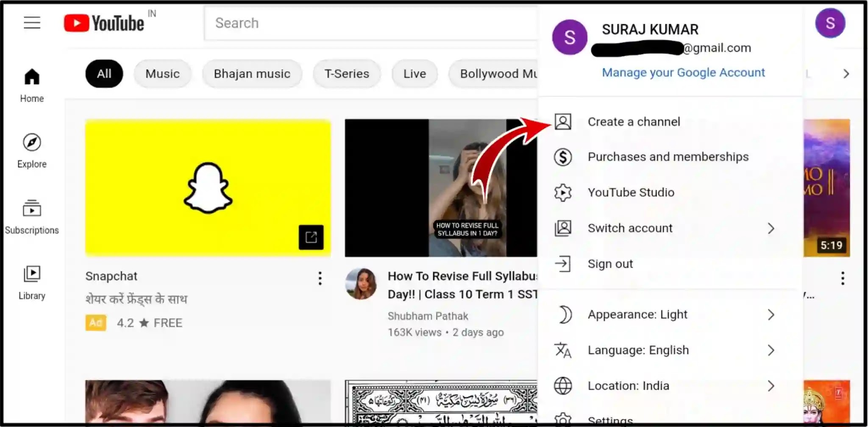Click the large profile avatar in the account menu

(570, 37)
